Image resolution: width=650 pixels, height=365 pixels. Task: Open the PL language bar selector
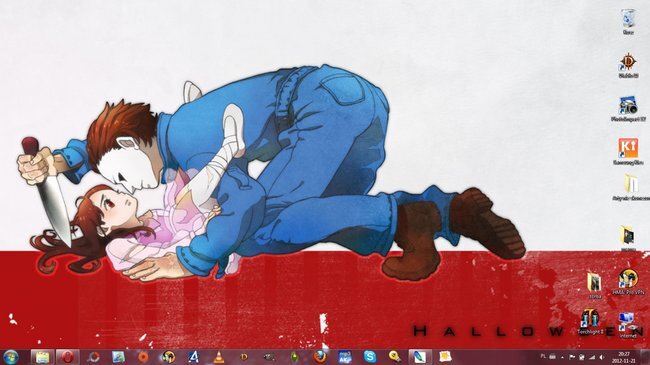click(543, 356)
